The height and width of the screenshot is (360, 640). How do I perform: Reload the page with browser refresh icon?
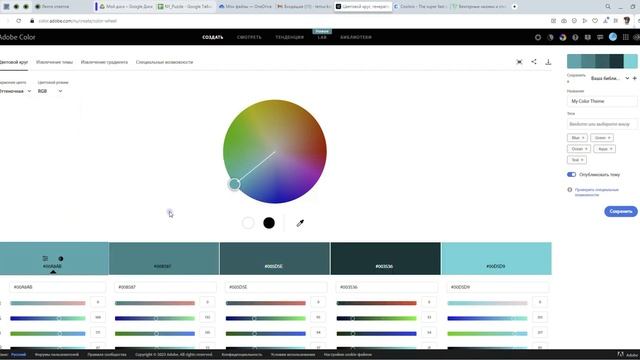(x=18, y=21)
